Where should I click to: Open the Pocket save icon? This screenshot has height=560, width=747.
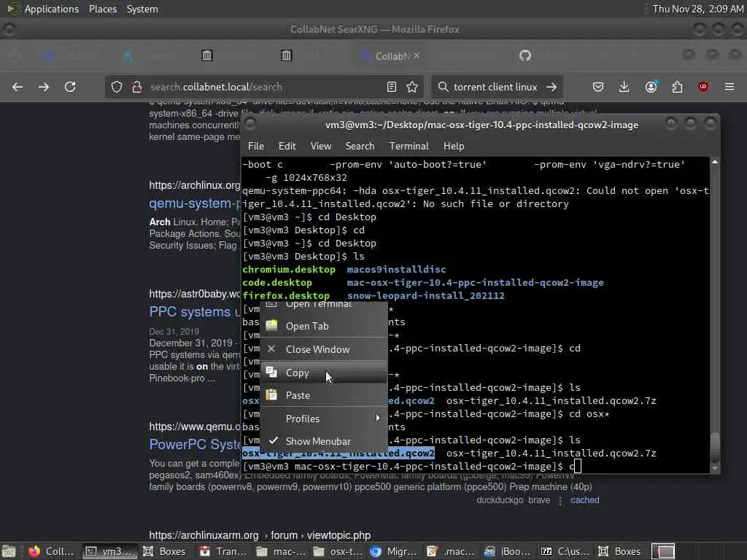(598, 87)
